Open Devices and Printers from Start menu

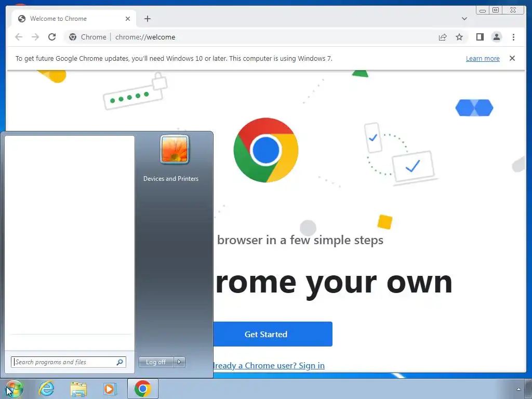(x=170, y=179)
